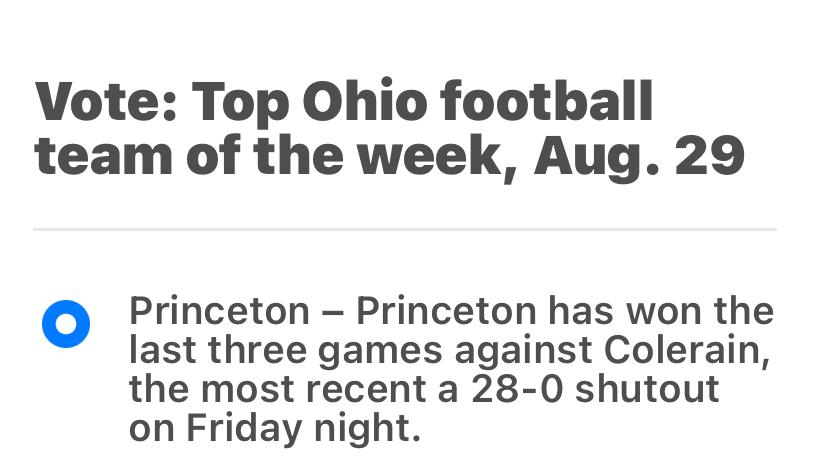Click the horizontal divider under the title
This screenshot has width=836, height=473.
(405, 229)
